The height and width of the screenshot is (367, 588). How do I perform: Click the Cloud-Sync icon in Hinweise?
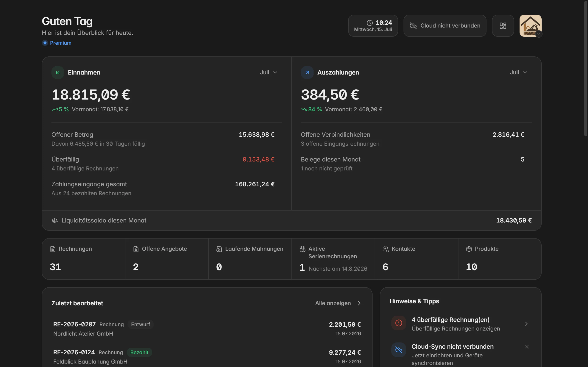pyautogui.click(x=399, y=350)
